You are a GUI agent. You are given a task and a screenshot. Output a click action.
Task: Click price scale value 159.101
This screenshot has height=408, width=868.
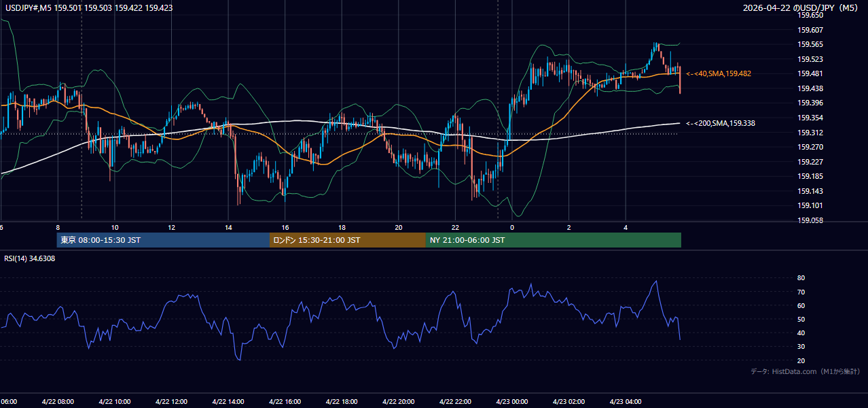point(810,205)
